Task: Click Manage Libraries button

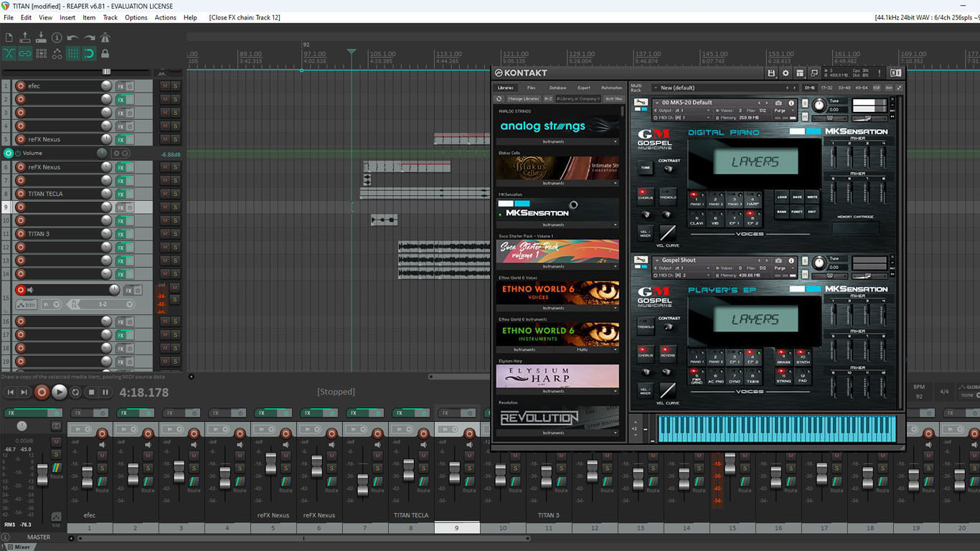Action: (524, 98)
